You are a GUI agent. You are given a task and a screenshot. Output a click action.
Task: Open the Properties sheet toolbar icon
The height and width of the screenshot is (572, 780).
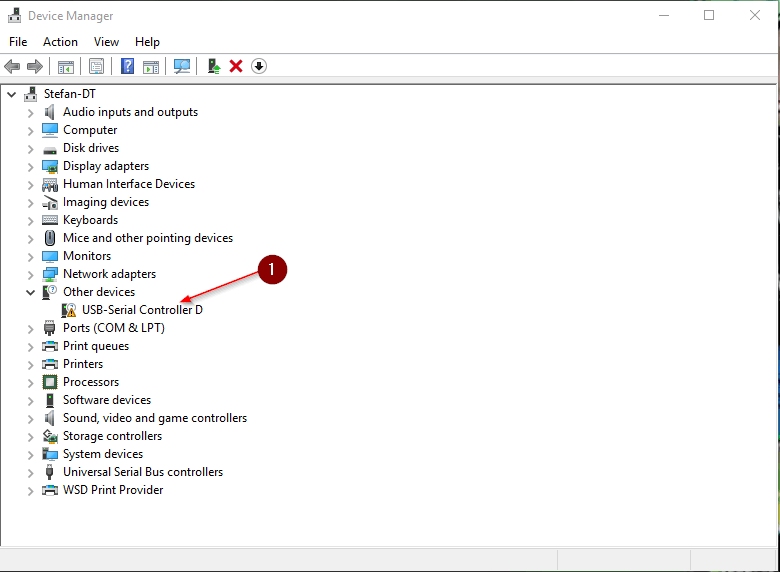[x=96, y=66]
